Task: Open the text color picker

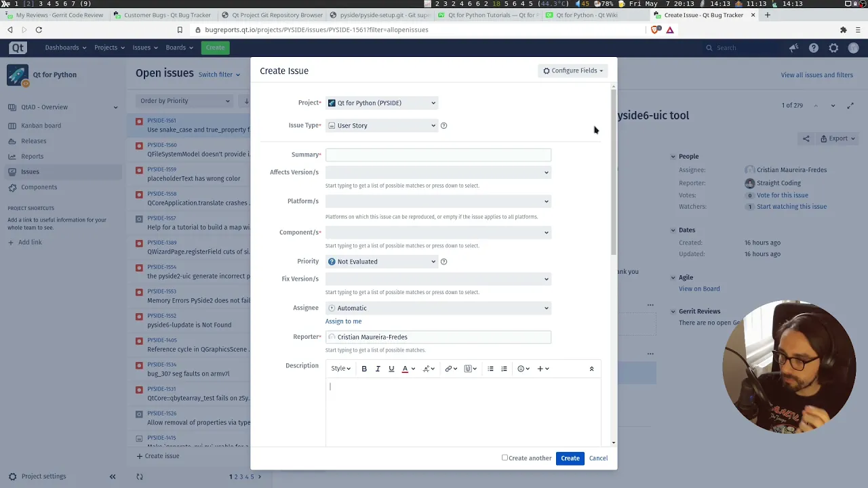Action: coord(408,369)
